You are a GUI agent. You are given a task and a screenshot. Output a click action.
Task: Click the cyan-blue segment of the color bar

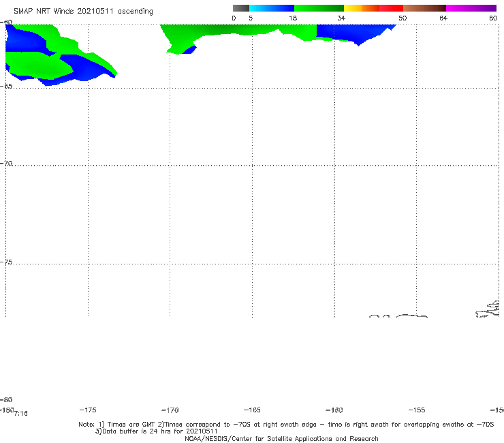click(272, 8)
